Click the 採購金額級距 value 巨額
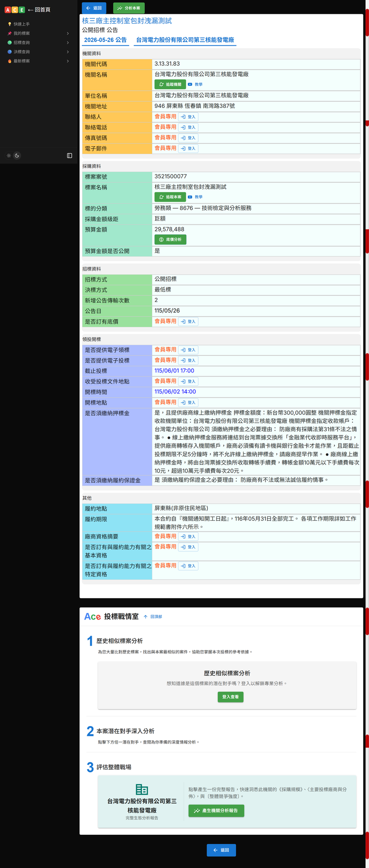Image resolution: width=369 pixels, height=868 pixels. (x=160, y=219)
